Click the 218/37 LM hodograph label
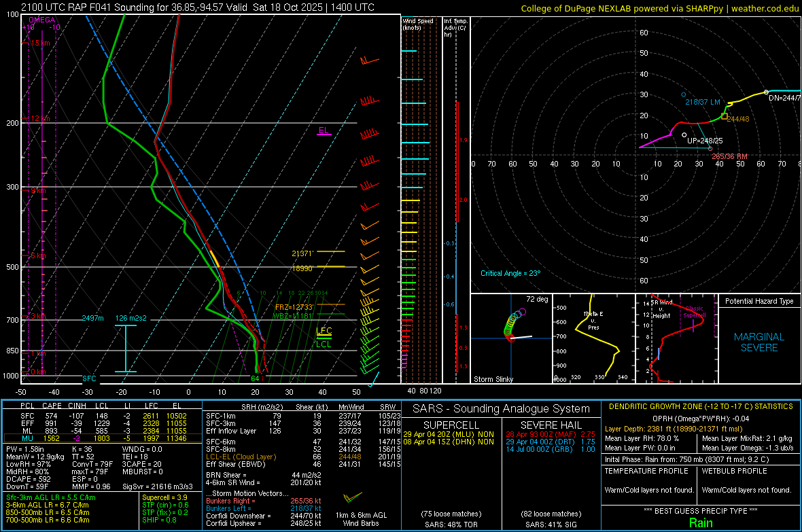The width and height of the screenshot is (802, 532). click(703, 103)
